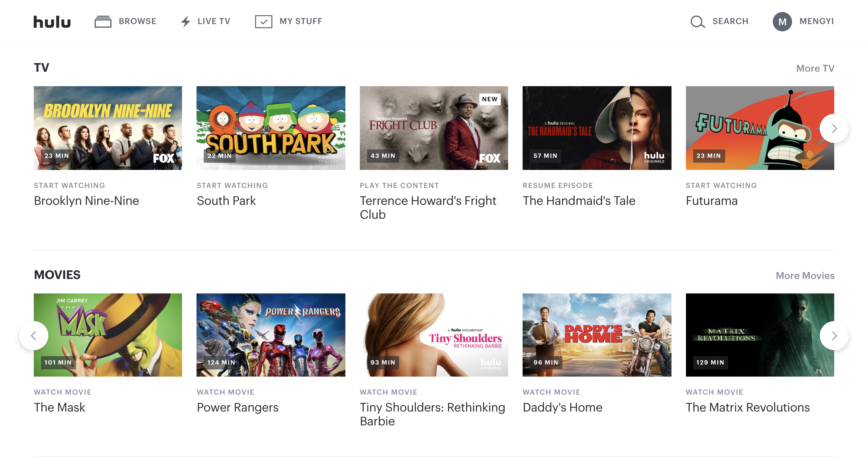Click the Browse stack icon
This screenshot has height=473, width=868.
click(103, 22)
